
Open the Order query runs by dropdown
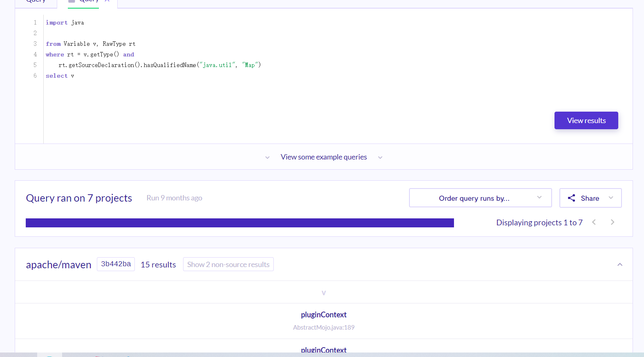coord(480,198)
